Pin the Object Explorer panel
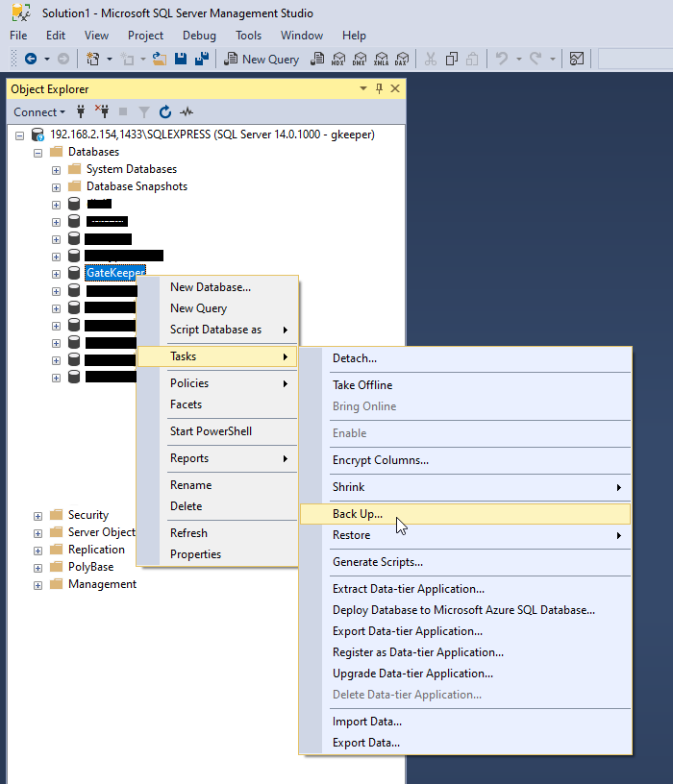This screenshot has width=673, height=784. pyautogui.click(x=379, y=89)
